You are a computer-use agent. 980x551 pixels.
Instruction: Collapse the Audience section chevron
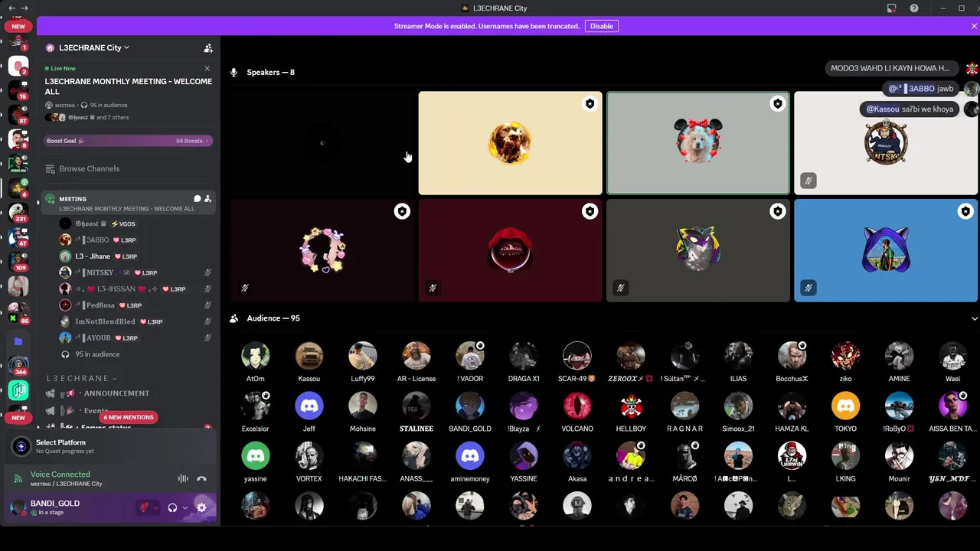click(x=974, y=318)
